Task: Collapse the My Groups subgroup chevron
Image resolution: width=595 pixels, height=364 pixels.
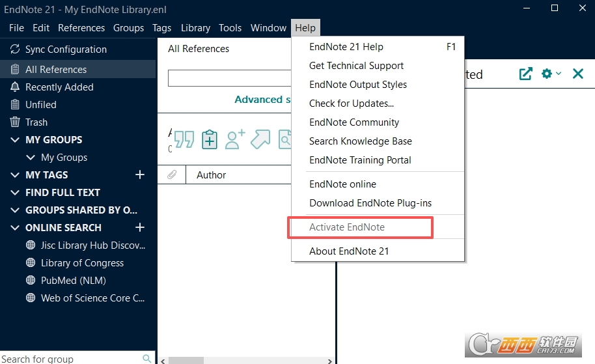Action: [x=31, y=157]
